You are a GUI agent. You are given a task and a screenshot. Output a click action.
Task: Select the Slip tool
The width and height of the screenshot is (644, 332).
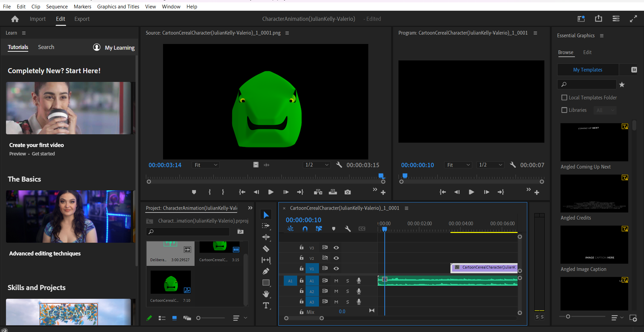266,260
